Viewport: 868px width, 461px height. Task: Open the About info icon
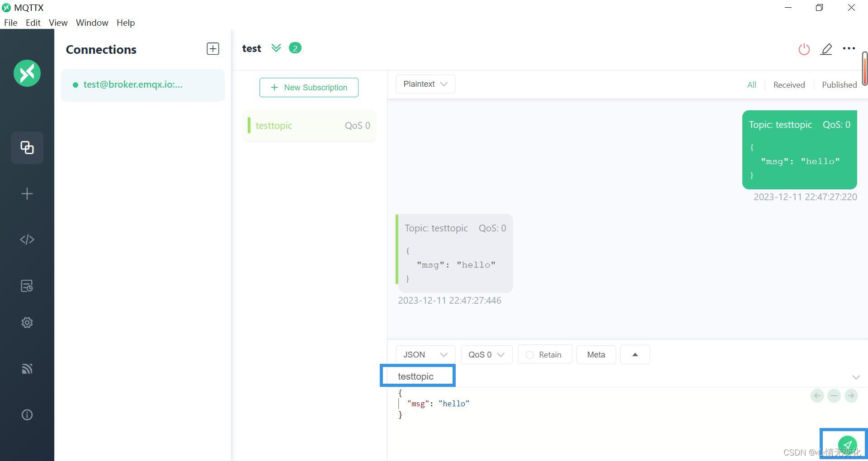click(x=27, y=415)
